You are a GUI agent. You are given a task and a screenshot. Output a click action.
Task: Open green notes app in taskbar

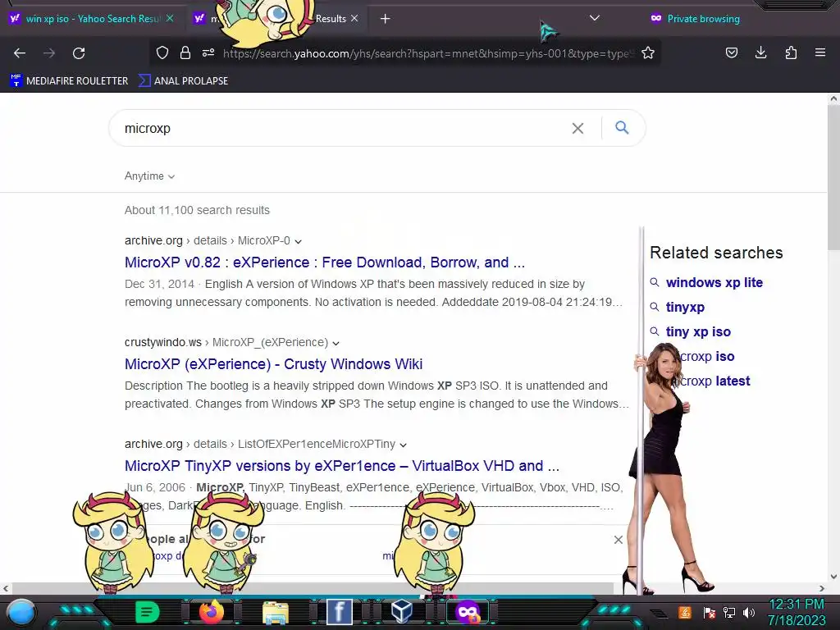coord(148,612)
